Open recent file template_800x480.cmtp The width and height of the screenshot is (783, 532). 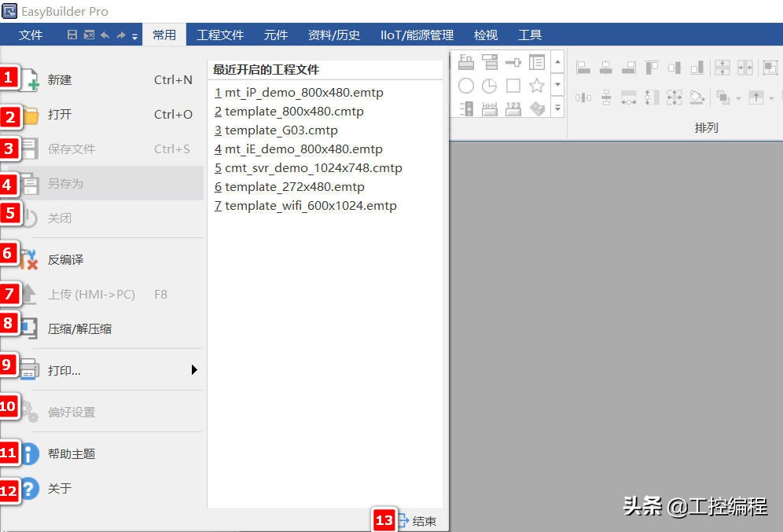coord(289,112)
